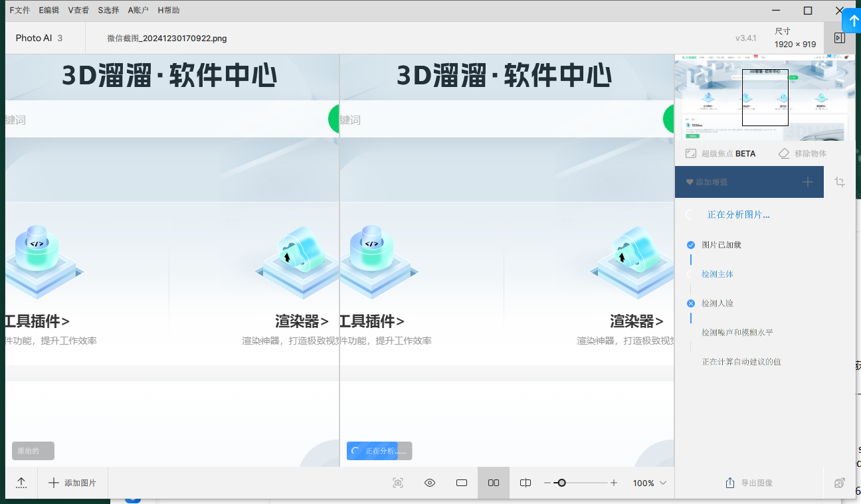Click the 检测人脸 cancelled mark icon
The height and width of the screenshot is (504, 861).
click(x=691, y=303)
